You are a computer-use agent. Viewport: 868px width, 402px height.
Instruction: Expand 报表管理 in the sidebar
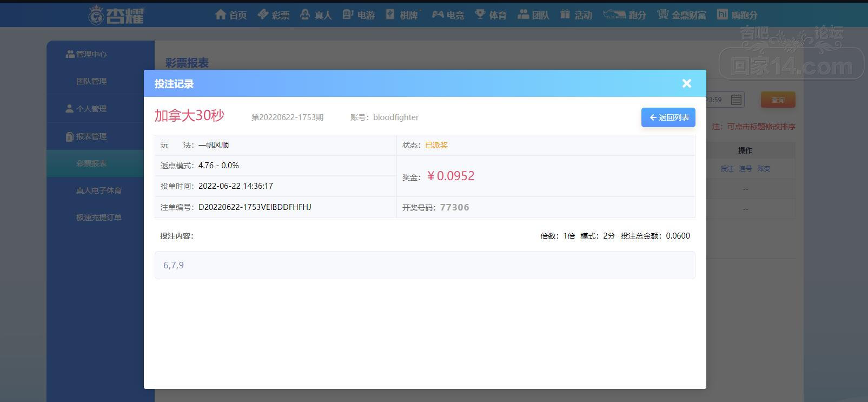[86, 136]
